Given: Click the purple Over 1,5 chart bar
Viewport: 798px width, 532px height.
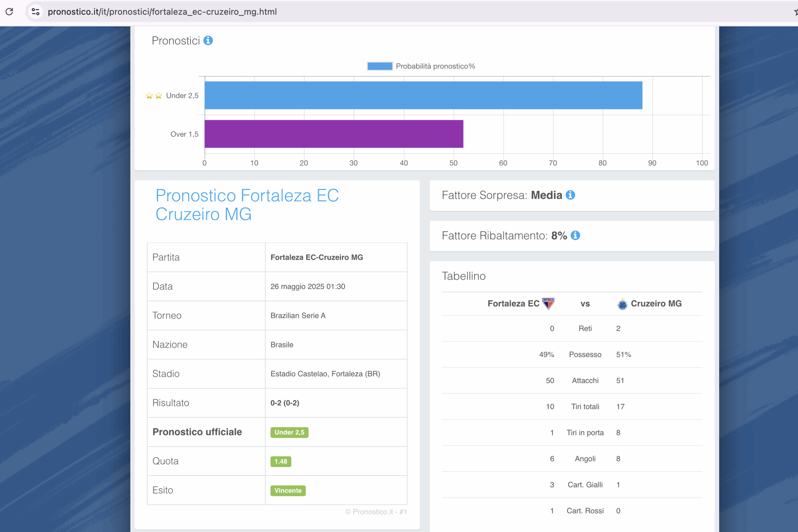Looking at the screenshot, I should pos(334,134).
